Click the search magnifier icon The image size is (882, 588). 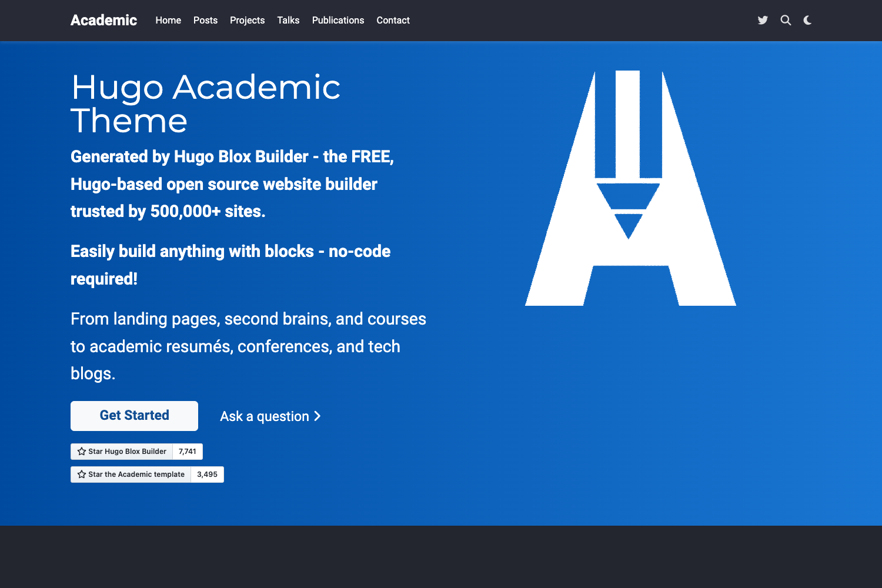click(786, 20)
